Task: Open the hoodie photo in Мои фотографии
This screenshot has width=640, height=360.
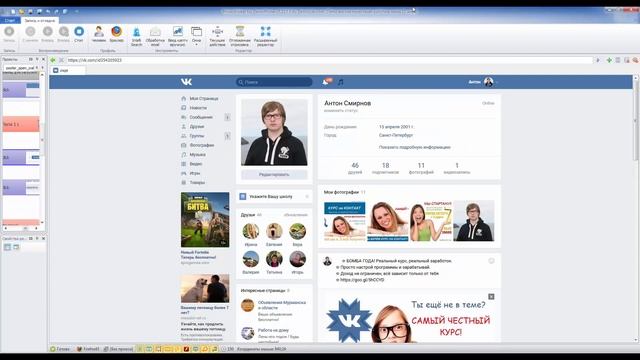Action: point(473,221)
